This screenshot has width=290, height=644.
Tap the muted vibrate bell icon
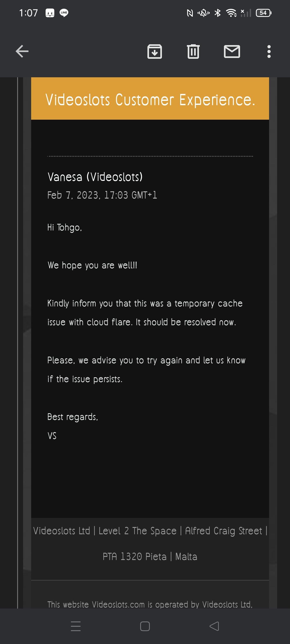tap(204, 13)
